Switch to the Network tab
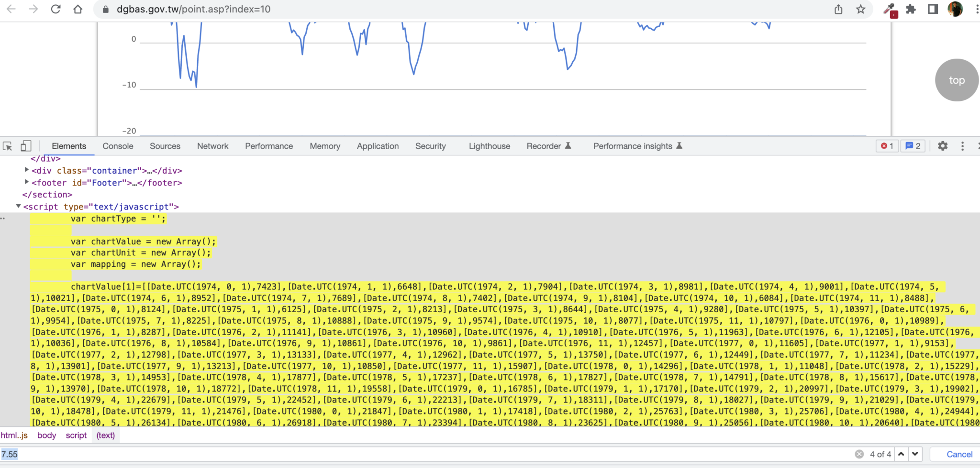The image size is (980, 468). tap(212, 146)
